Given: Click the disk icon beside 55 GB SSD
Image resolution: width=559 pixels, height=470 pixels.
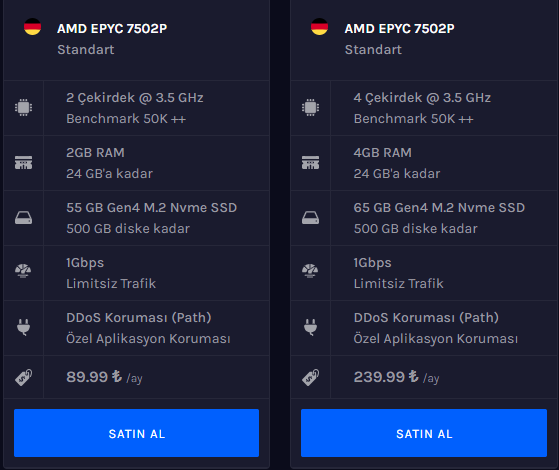Looking at the screenshot, I should [x=24, y=218].
